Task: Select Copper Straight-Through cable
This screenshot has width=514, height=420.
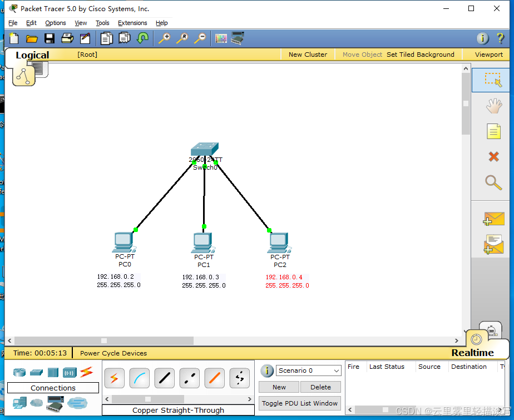Action: (x=164, y=378)
